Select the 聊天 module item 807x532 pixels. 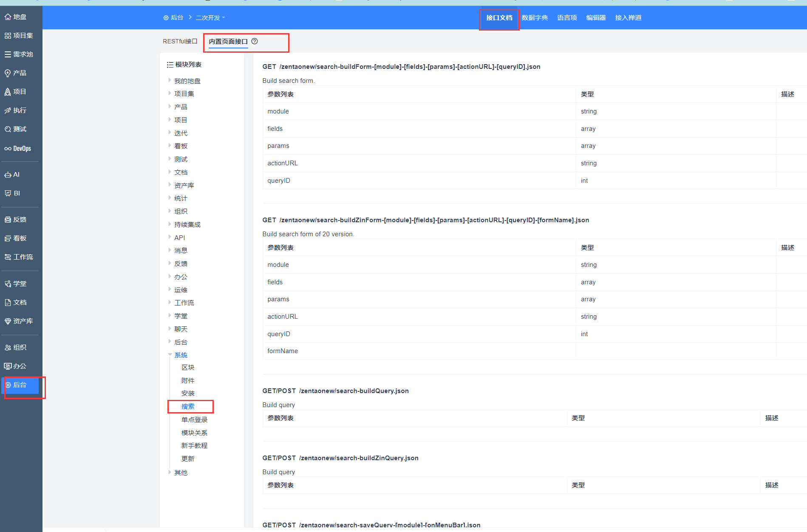coord(181,329)
